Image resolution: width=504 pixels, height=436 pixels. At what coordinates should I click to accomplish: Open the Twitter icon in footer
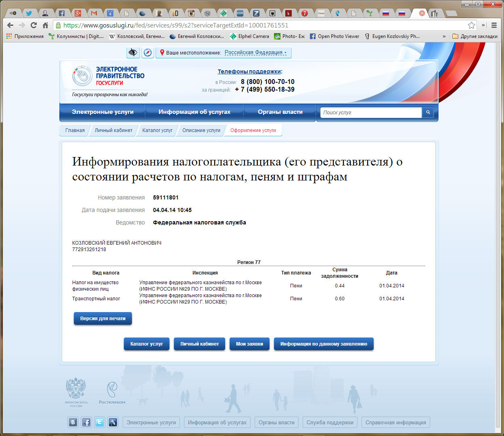pos(99,422)
